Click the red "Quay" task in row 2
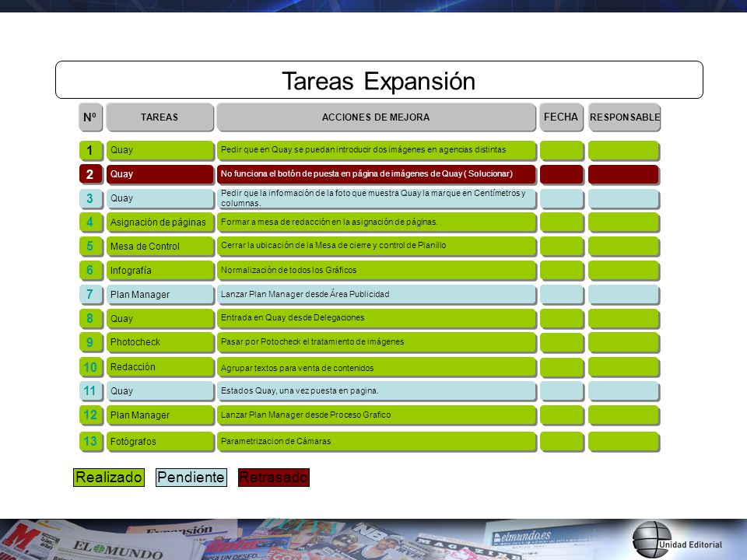The image size is (747, 560). 160,174
